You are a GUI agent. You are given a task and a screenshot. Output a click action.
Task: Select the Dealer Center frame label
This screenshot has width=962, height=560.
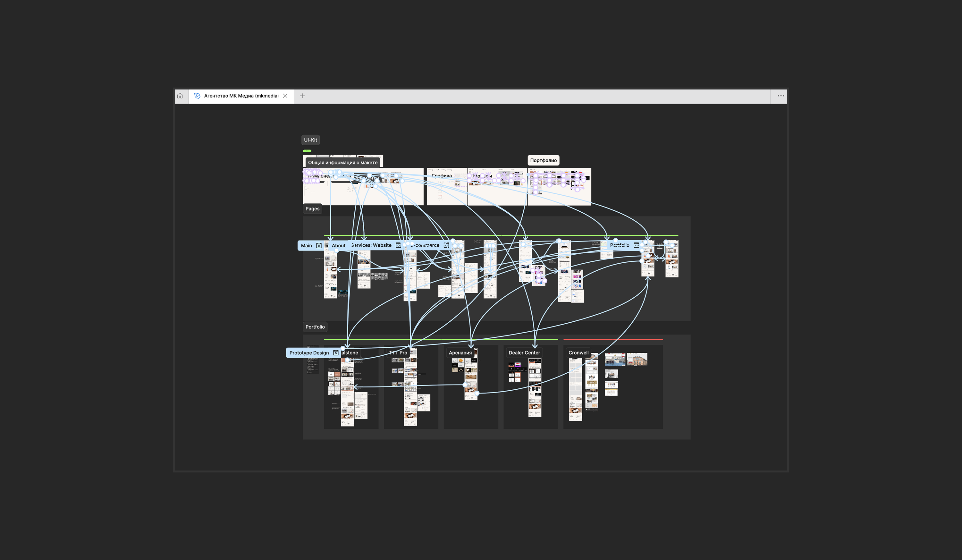[x=524, y=353]
